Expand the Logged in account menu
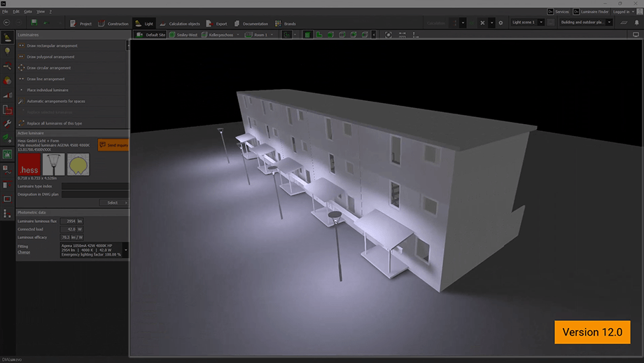The height and width of the screenshot is (363, 644). (624, 12)
